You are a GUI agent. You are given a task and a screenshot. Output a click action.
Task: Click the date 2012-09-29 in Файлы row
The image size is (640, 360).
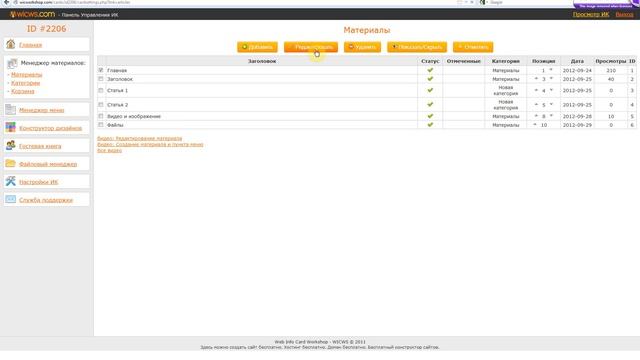click(x=577, y=125)
